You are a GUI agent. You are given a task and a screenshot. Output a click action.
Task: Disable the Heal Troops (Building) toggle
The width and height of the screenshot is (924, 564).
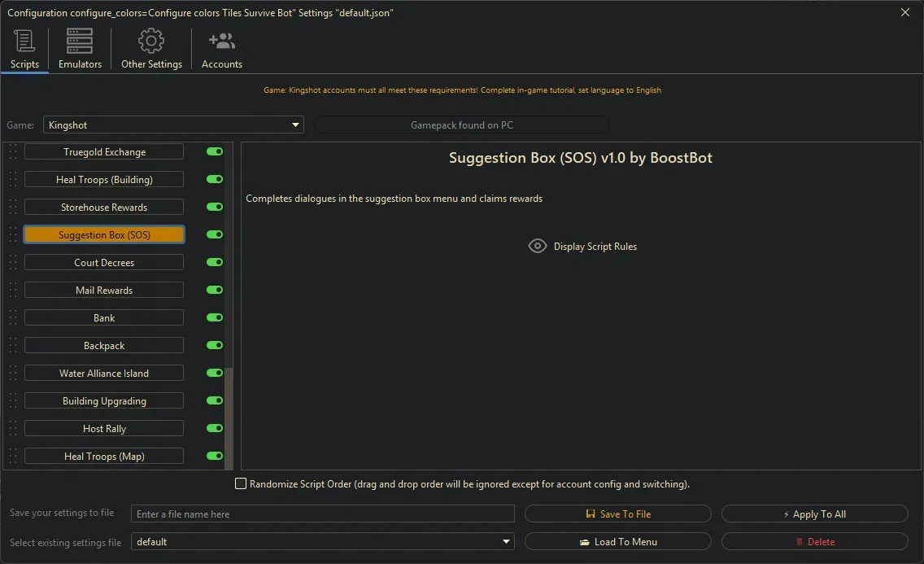pos(213,179)
